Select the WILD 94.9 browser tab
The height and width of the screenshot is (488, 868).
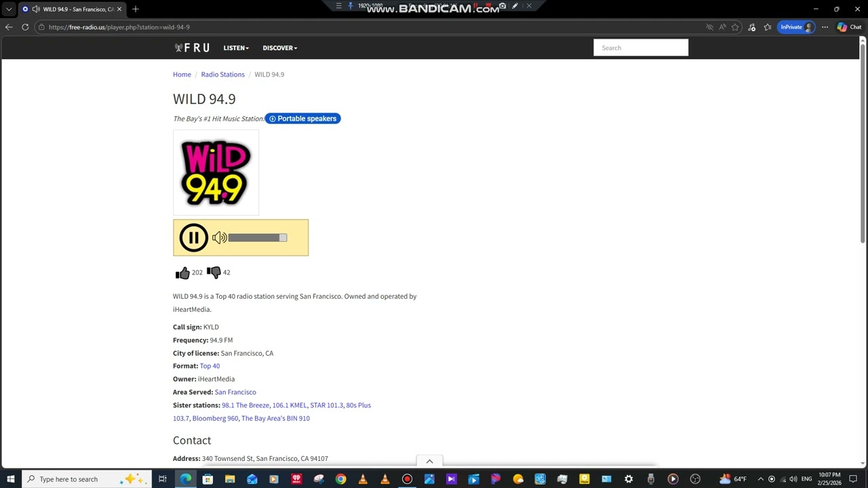[x=71, y=9]
